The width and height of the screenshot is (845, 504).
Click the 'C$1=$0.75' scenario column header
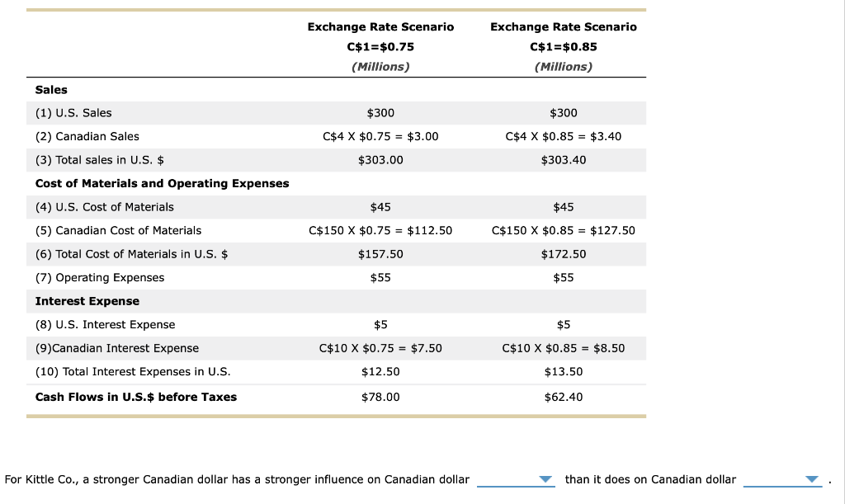coord(380,46)
